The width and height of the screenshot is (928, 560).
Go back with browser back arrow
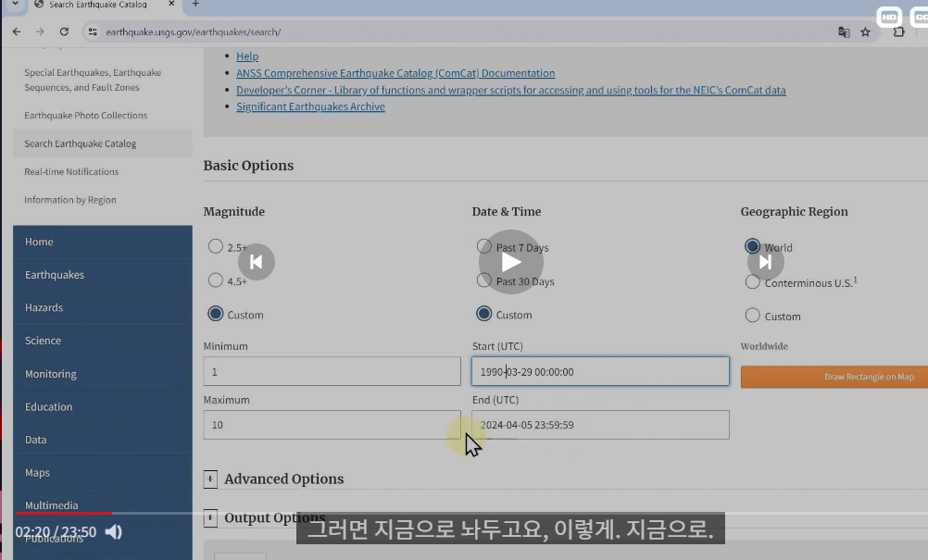pos(17,31)
